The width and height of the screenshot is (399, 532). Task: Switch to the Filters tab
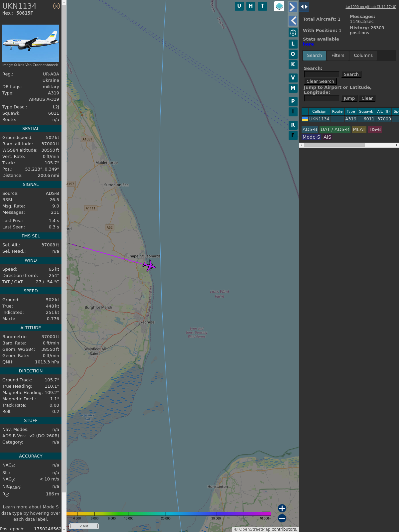pyautogui.click(x=337, y=56)
